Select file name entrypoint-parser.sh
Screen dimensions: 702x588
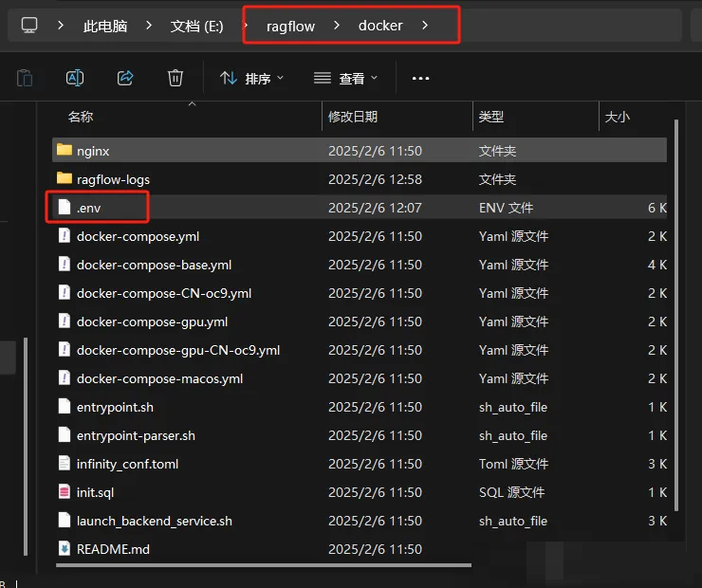tap(136, 436)
